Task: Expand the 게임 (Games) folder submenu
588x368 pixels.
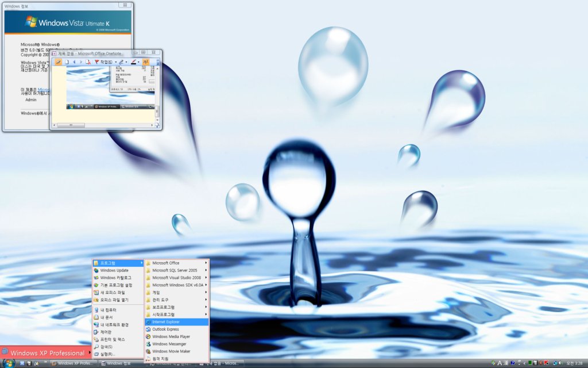Action: pyautogui.click(x=177, y=293)
